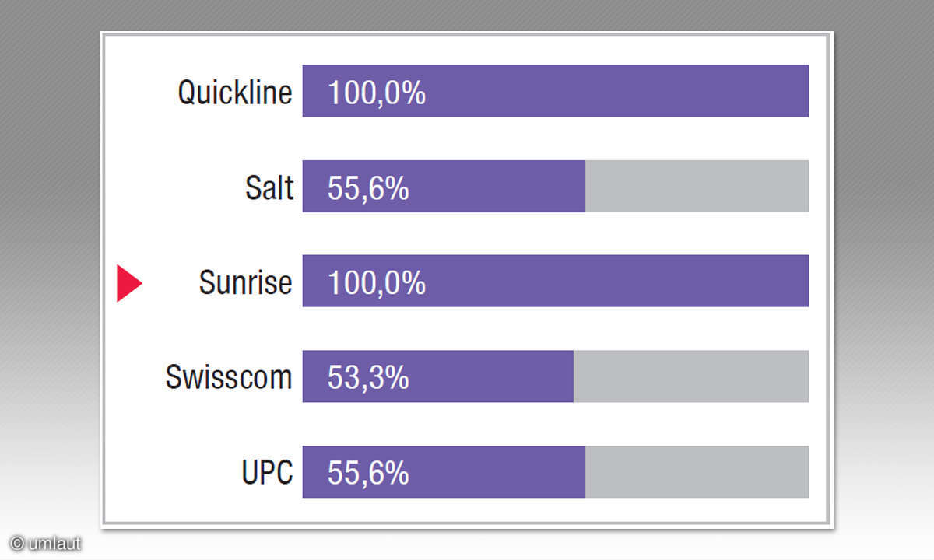Select the Sunrise label
This screenshot has width=934, height=560.
click(245, 282)
